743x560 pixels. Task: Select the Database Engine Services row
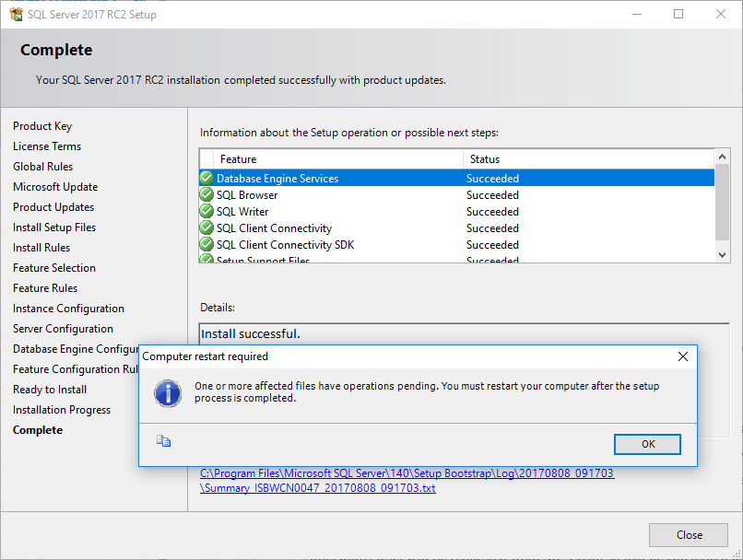click(457, 178)
